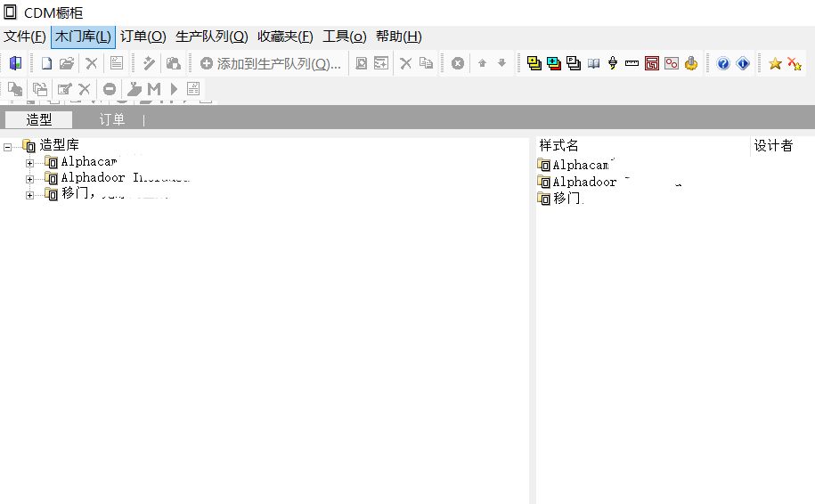Screen dimensions: 815x504
Task: Open the book library icon
Action: coord(593,63)
